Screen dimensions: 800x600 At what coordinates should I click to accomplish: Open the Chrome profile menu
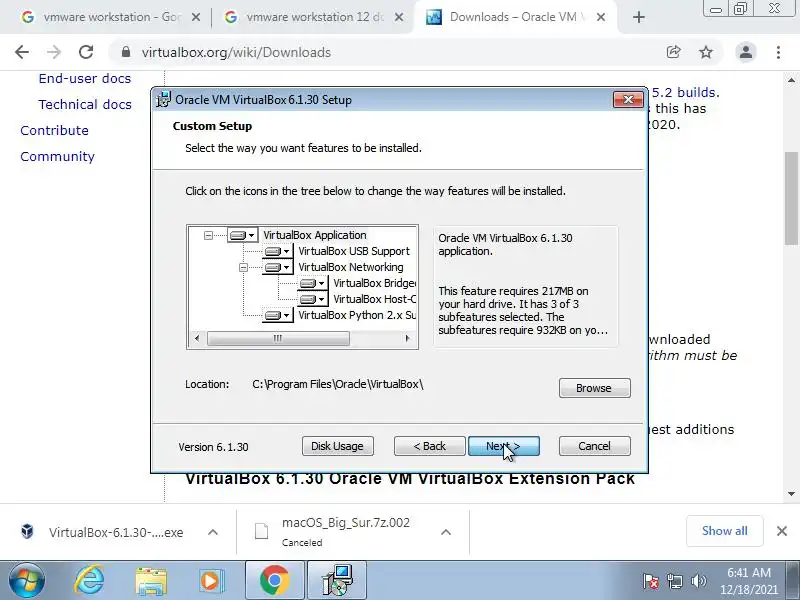(745, 52)
